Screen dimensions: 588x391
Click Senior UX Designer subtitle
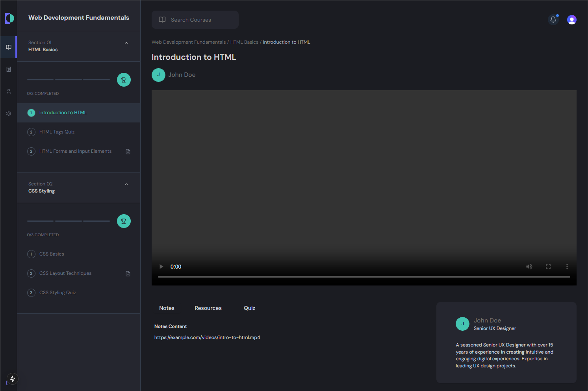click(495, 328)
